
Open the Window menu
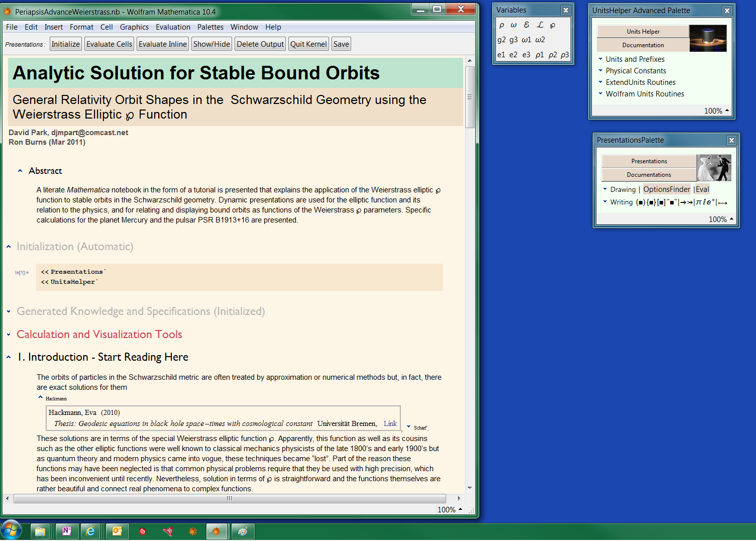pyautogui.click(x=244, y=27)
